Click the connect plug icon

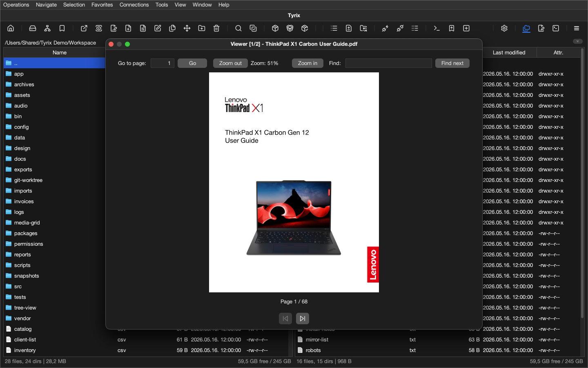pos(385,28)
